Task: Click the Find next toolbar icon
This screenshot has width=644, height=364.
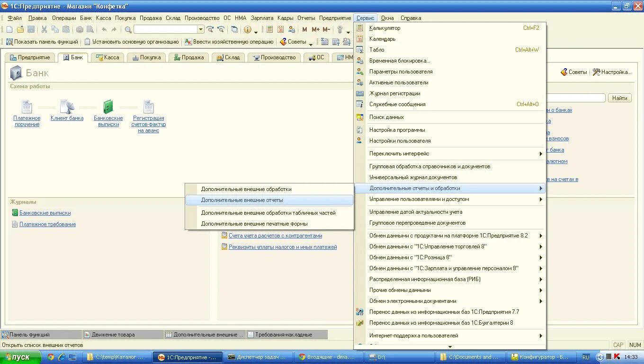Action: click(x=210, y=29)
